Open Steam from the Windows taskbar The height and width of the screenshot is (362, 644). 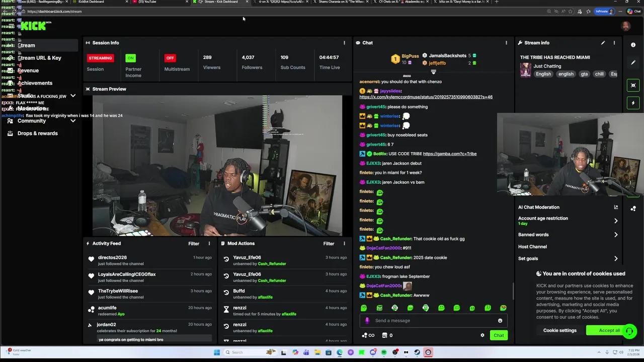click(x=417, y=352)
